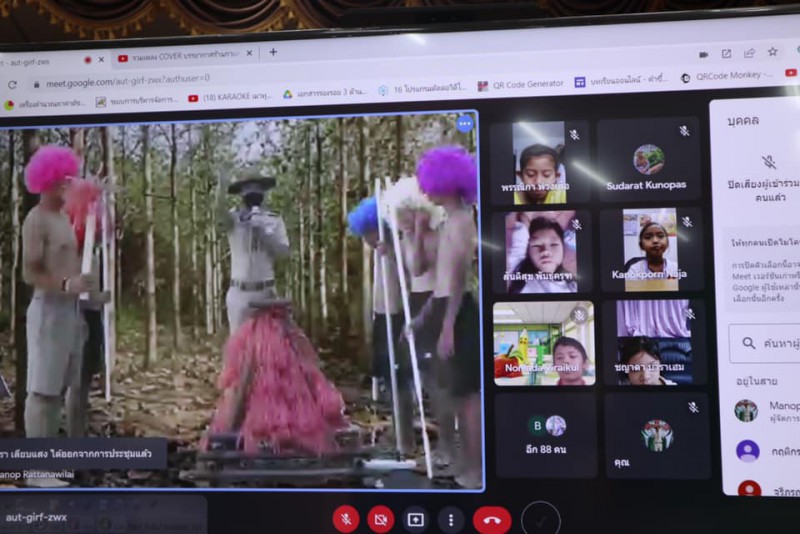
Task: Open options on the main video tile
Action: pos(464,124)
